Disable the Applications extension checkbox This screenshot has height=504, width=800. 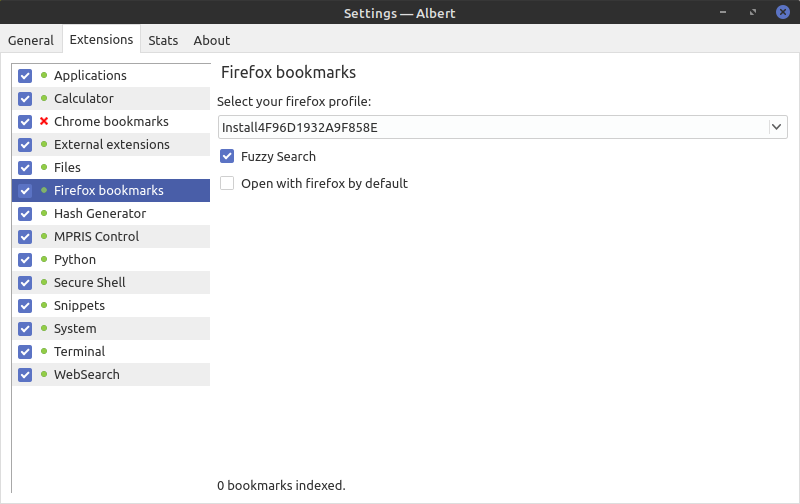(x=25, y=75)
